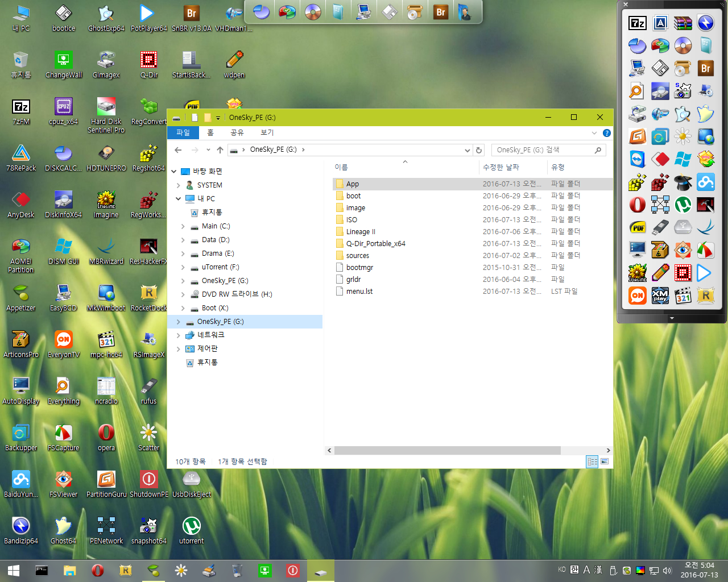Screen dimensions: 728x582
Task: Open 78RePack desktop shortcut
Action: tap(21, 158)
